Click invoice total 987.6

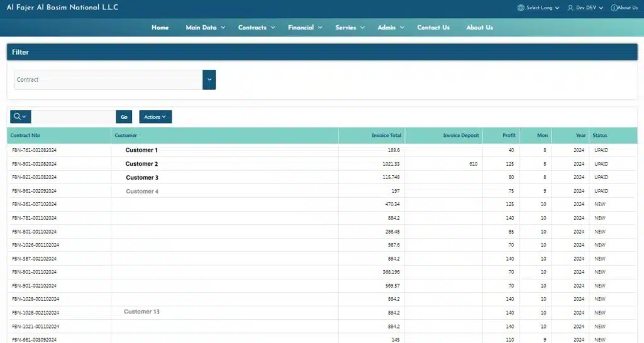coord(394,245)
